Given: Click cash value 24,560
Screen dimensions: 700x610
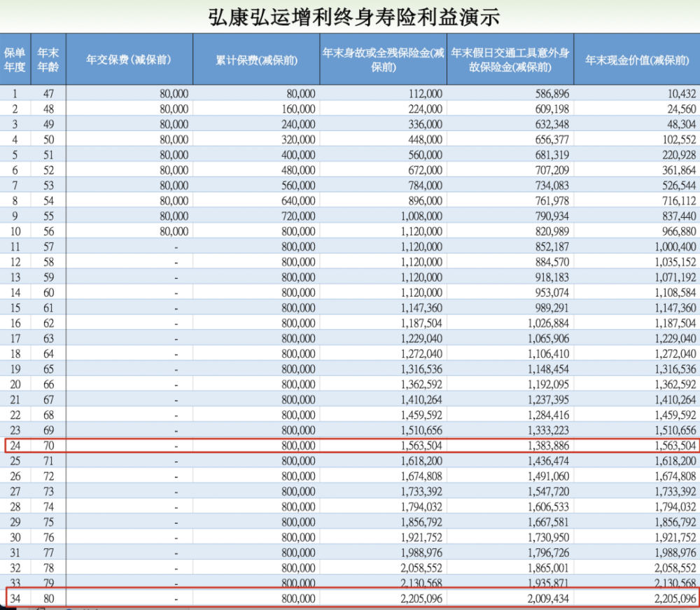Looking at the screenshot, I should click(x=682, y=109).
